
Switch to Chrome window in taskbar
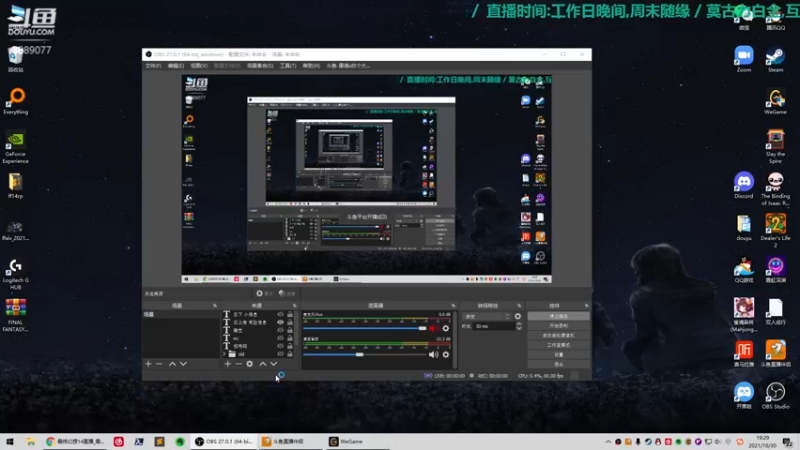point(75,441)
